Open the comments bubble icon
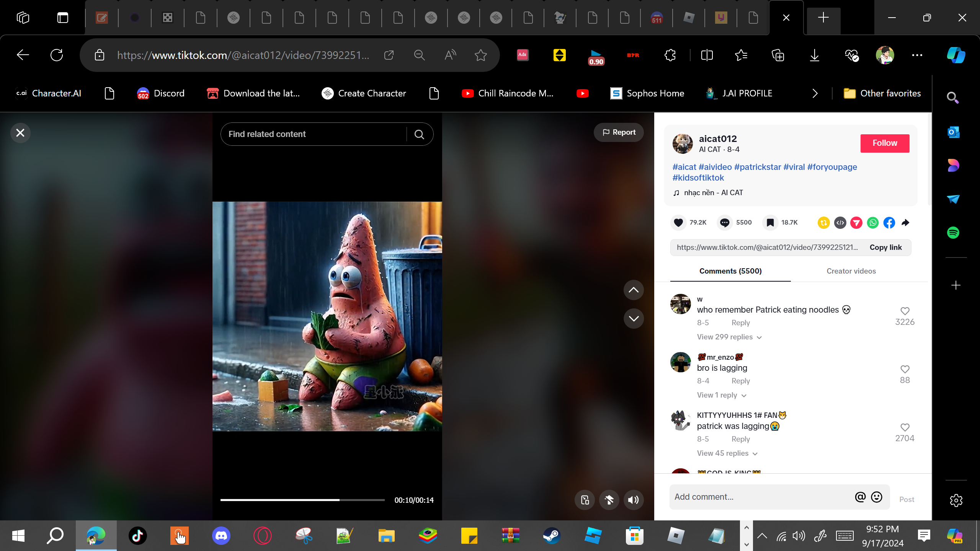 pyautogui.click(x=724, y=222)
